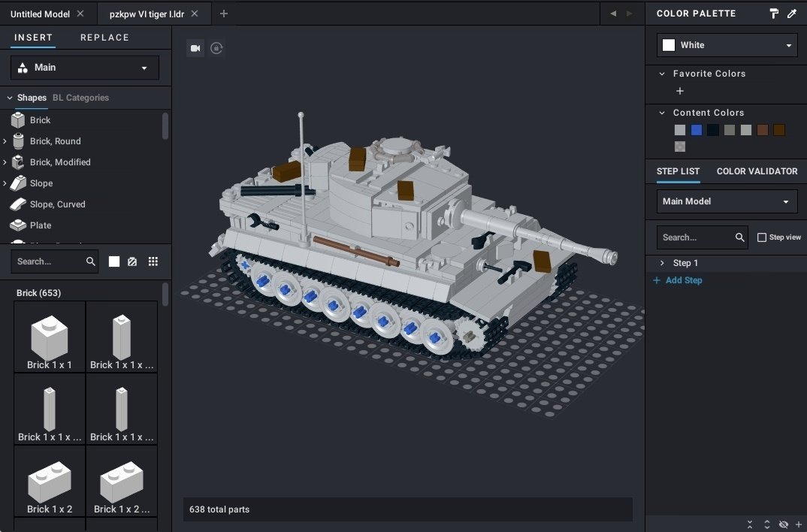
Task: Pick the blue content color swatch
Action: pos(697,130)
